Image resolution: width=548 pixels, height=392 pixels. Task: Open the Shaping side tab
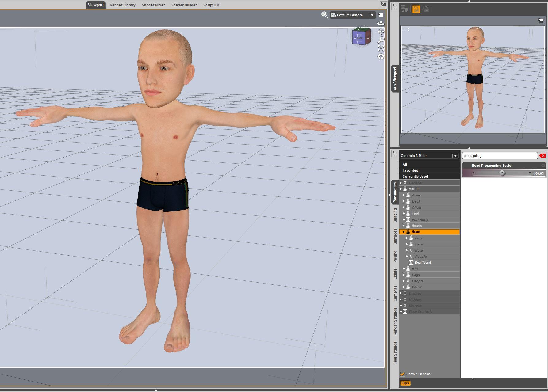click(x=395, y=215)
